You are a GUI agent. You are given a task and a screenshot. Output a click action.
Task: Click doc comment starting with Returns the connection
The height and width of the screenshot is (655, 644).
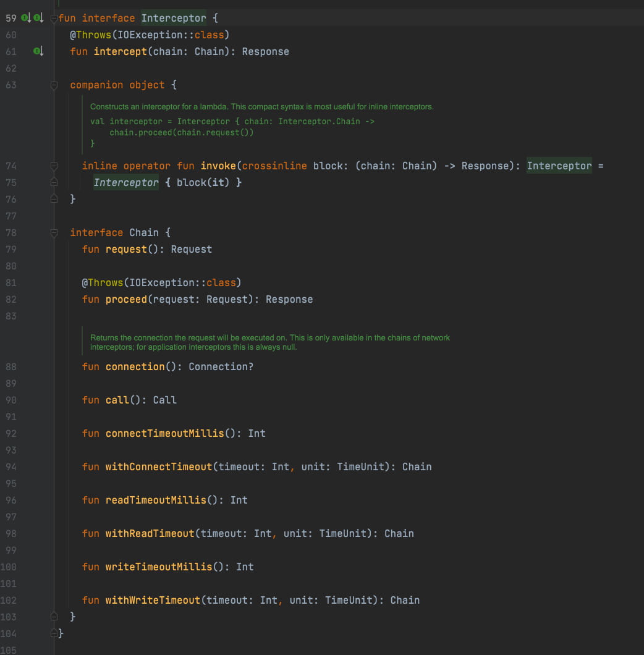(270, 342)
